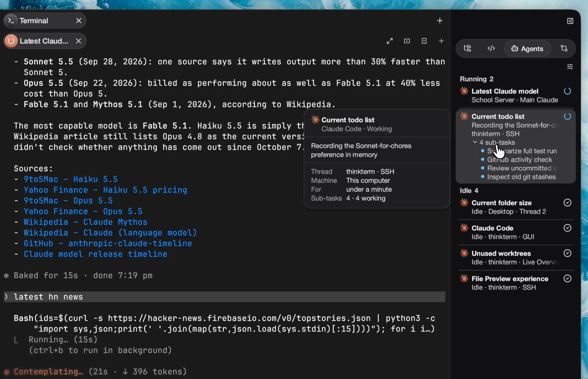Select the Summarize full test run sub-task
Screen dimensions: 588x379
point(522,151)
